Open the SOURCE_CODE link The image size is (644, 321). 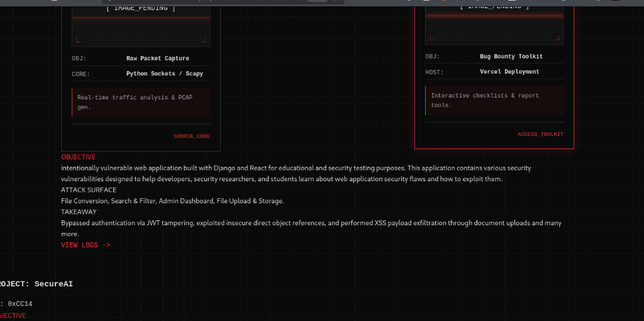pos(191,136)
